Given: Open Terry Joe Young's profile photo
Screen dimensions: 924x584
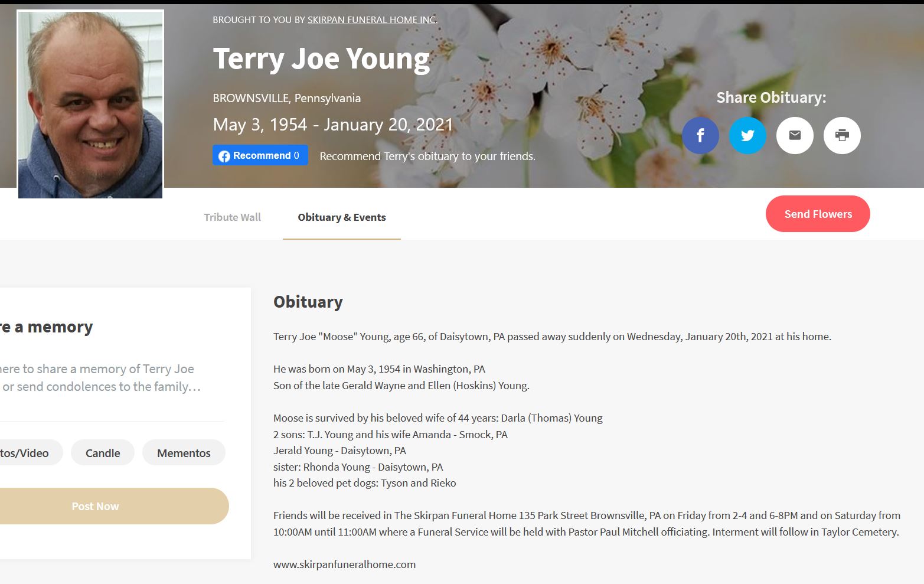Looking at the screenshot, I should click(90, 105).
